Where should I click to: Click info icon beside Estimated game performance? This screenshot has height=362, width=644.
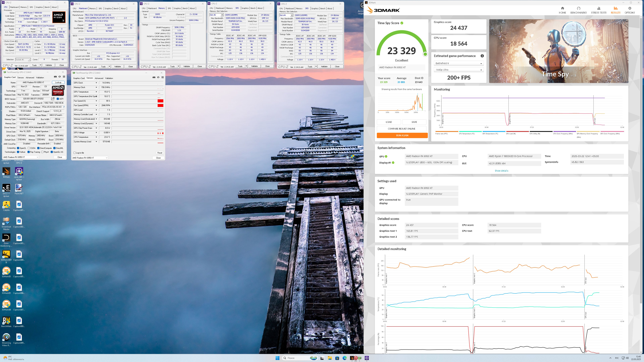pos(482,56)
